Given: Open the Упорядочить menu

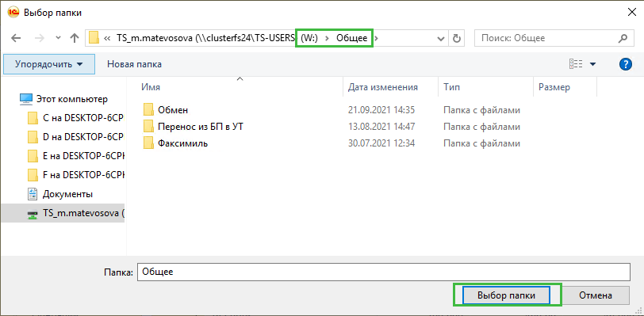Looking at the screenshot, I should [49, 64].
